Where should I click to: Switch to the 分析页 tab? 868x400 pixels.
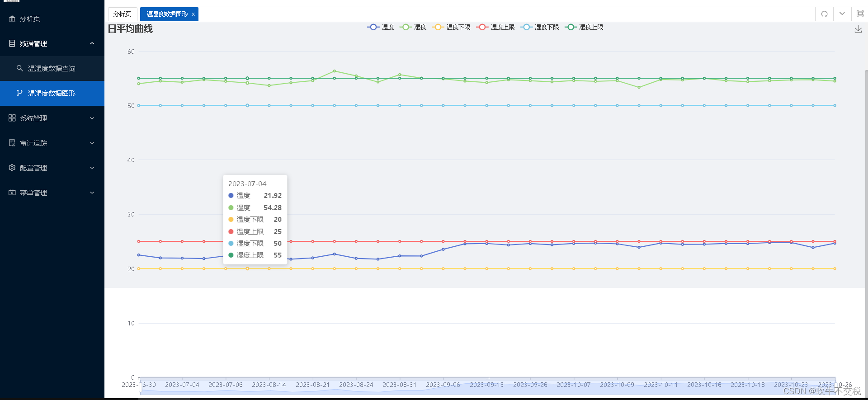click(122, 14)
